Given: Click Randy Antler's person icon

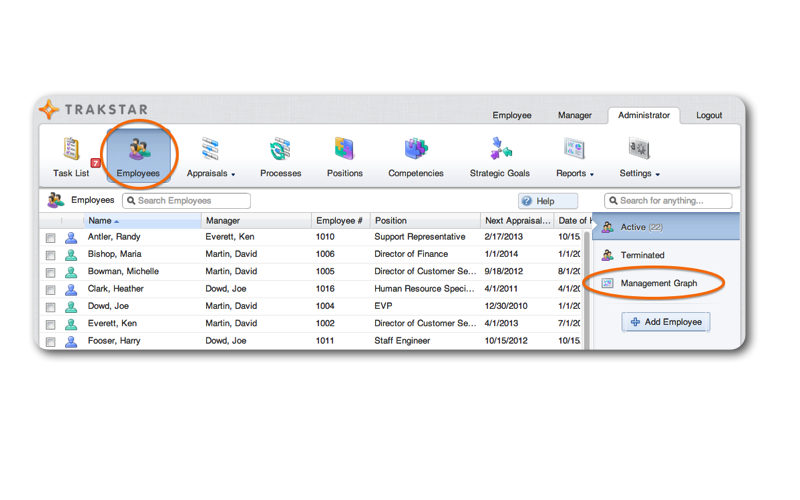Looking at the screenshot, I should coord(71,237).
